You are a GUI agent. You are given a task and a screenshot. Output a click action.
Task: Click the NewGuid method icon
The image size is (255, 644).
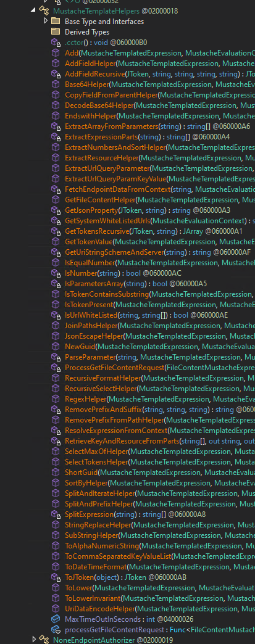[56, 347]
